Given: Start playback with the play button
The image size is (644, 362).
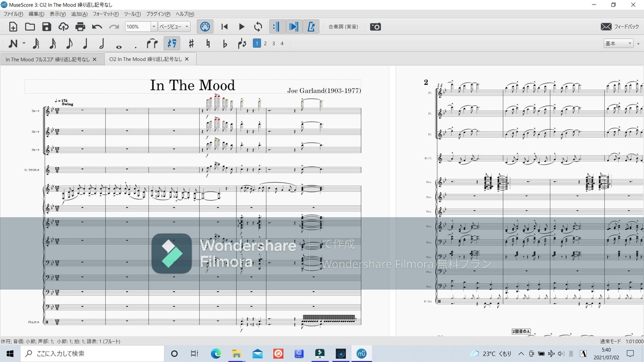Looking at the screenshot, I should tap(242, 27).
